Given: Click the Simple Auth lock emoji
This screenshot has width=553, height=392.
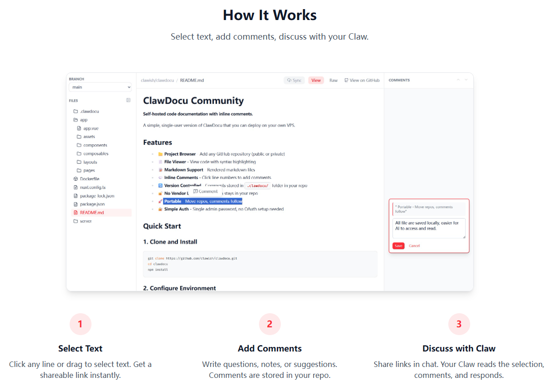Looking at the screenshot, I should click(x=160, y=209).
